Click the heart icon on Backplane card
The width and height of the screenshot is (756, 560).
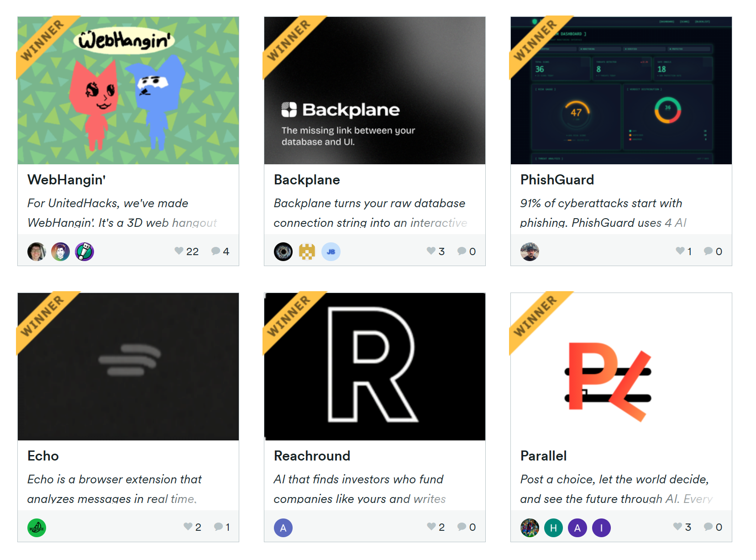431,251
